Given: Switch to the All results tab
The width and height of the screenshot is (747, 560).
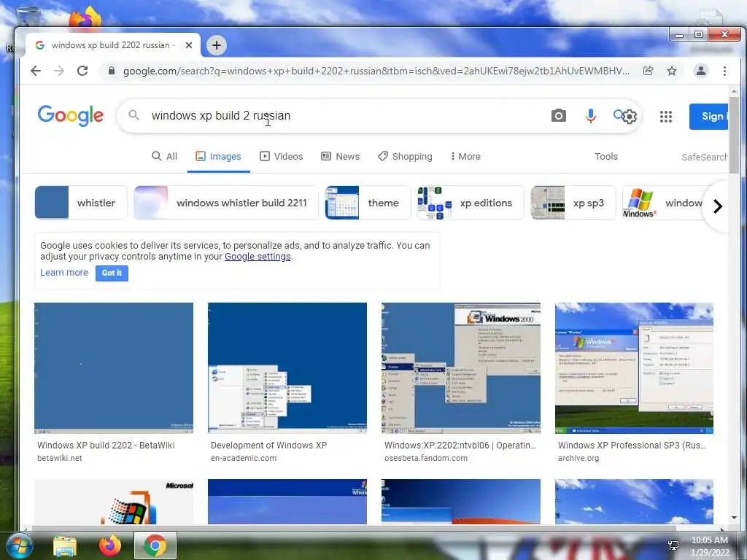Looking at the screenshot, I should tap(164, 156).
